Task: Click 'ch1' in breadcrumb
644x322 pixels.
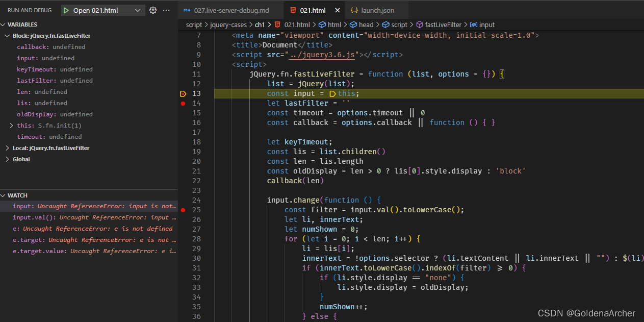Action: click(x=260, y=24)
